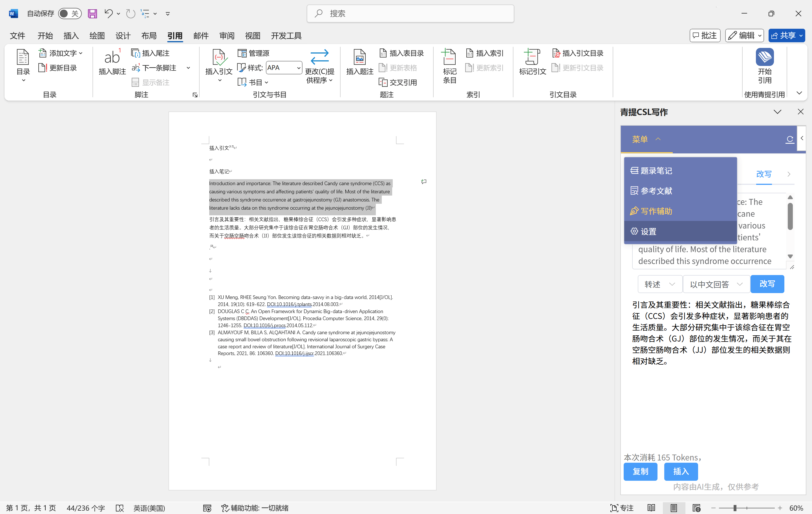Click the Manage Sources icon
The height and width of the screenshot is (514, 812).
click(x=242, y=53)
